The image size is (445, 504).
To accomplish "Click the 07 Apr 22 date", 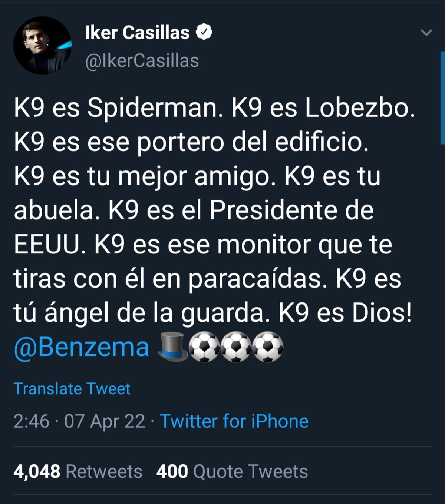I will pyautogui.click(x=105, y=421).
